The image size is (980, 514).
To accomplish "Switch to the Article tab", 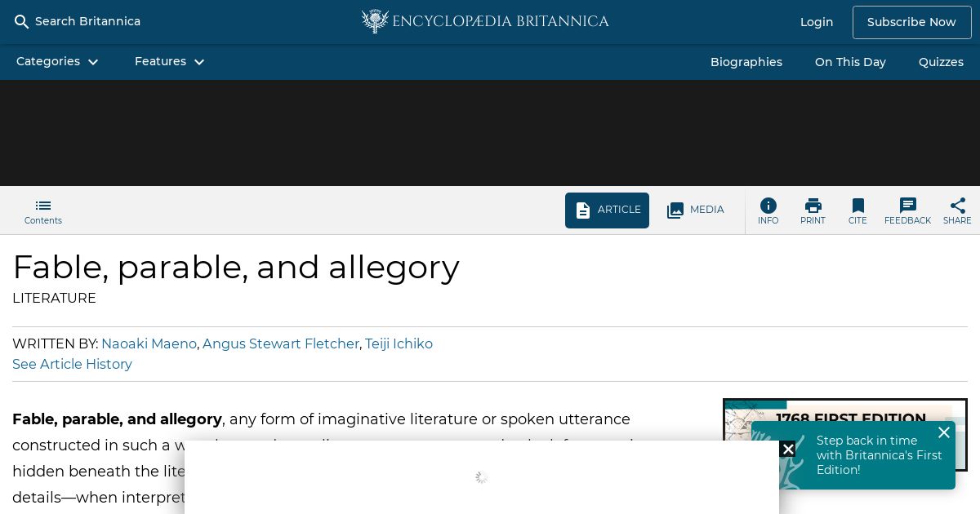I will coord(607,210).
